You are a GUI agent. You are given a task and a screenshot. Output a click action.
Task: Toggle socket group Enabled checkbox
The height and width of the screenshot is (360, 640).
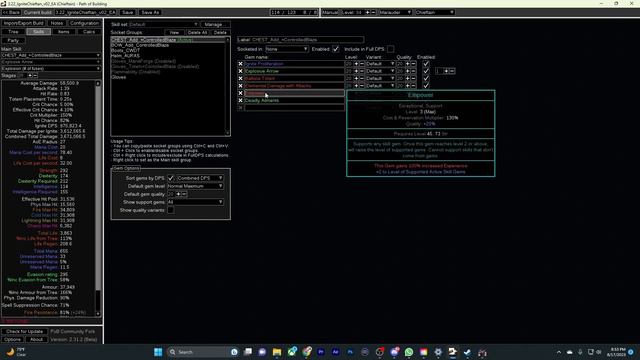click(x=336, y=49)
